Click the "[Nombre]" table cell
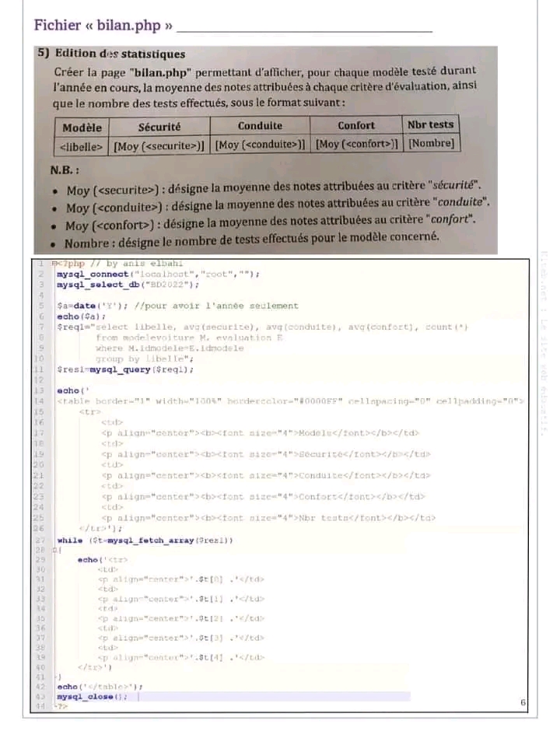Image resolution: width=560 pixels, height=738 pixels. [431, 143]
